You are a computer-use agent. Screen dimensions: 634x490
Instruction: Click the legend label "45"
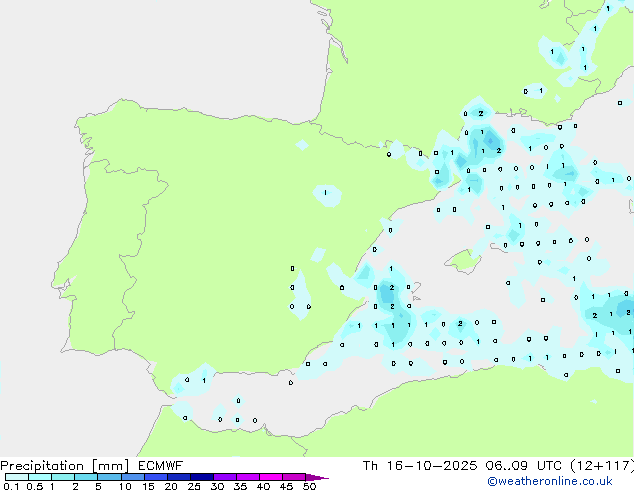click(286, 486)
